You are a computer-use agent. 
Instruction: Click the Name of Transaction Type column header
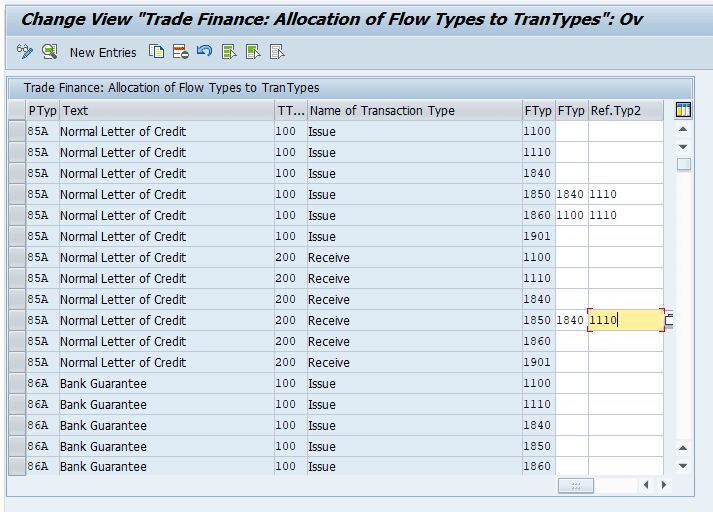(x=412, y=111)
